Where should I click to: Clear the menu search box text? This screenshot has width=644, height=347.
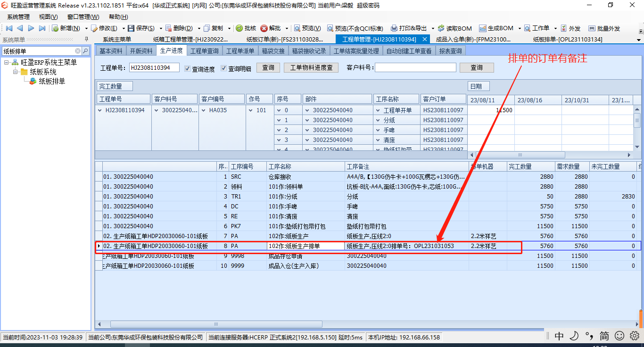coord(78,51)
